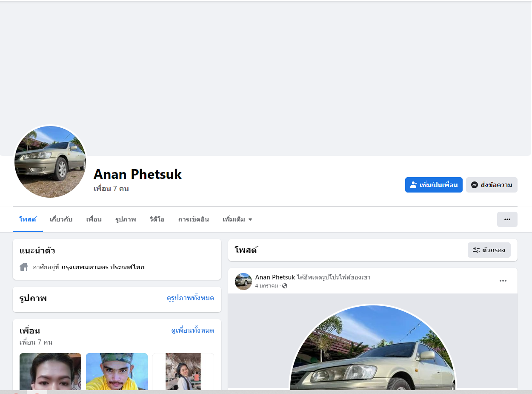Open the 4 มกราคม post date link
This screenshot has width=532, height=394.
tap(266, 286)
